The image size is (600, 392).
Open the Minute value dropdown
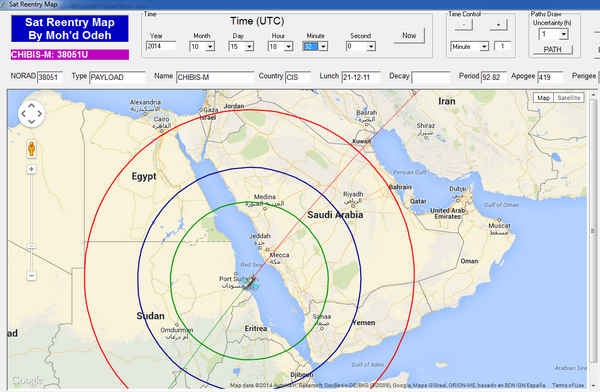[x=323, y=47]
